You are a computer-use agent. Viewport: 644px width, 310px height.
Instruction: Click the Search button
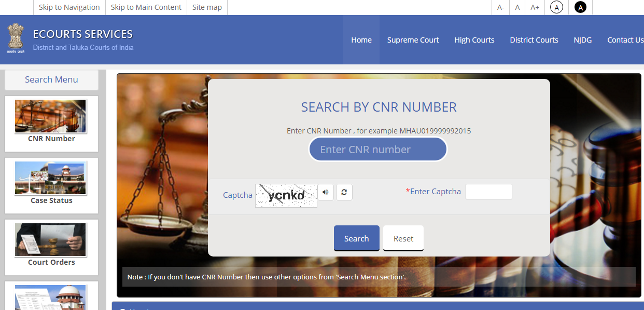coord(357,238)
